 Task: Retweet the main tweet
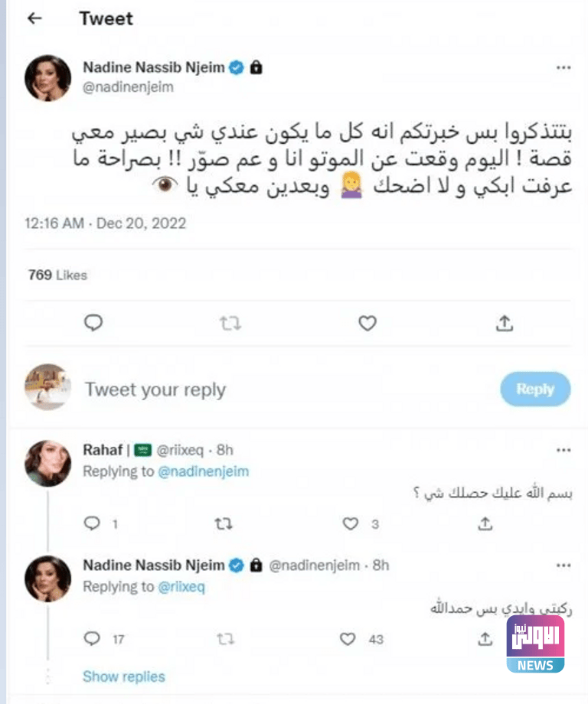click(230, 324)
